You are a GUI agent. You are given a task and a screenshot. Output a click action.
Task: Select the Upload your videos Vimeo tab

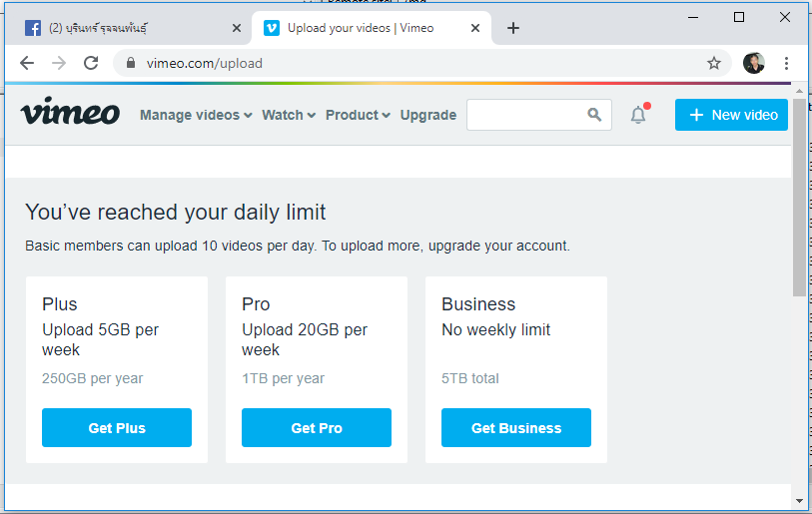coord(360,28)
